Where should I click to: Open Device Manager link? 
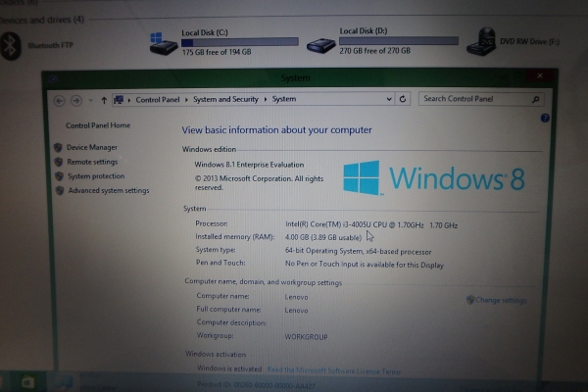point(92,147)
